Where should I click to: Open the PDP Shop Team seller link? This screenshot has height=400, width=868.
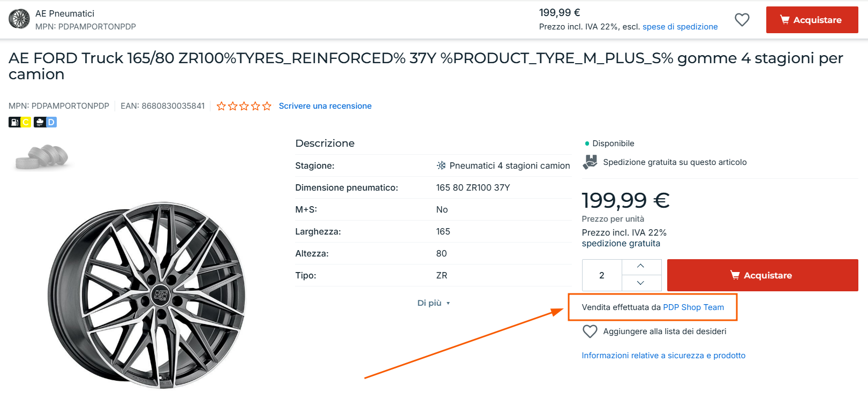[693, 307]
